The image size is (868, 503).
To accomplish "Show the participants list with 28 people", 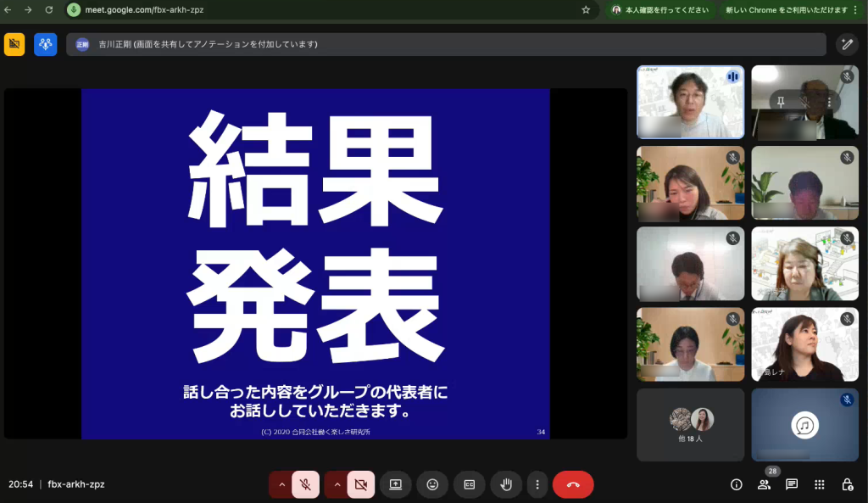I will point(764,484).
